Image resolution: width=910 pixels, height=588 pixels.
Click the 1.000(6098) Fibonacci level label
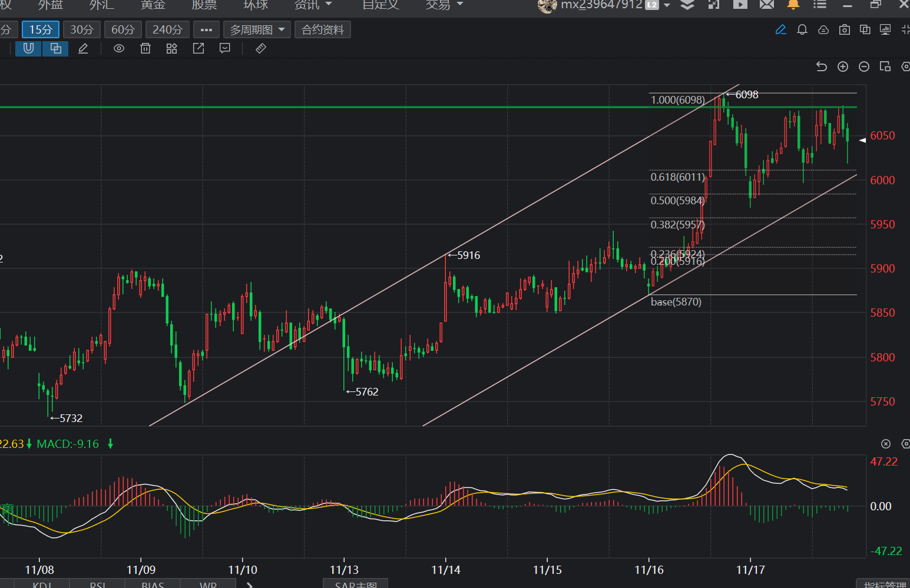click(x=677, y=100)
